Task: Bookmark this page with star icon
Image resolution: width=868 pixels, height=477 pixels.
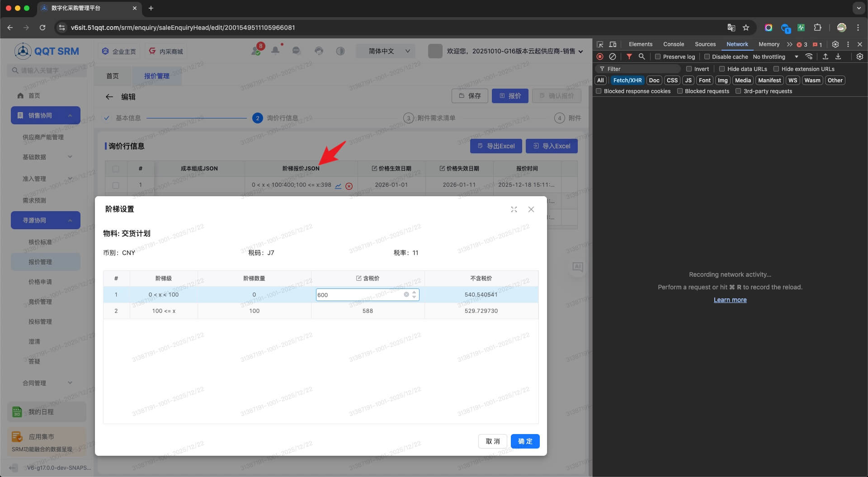Action: 746,28
